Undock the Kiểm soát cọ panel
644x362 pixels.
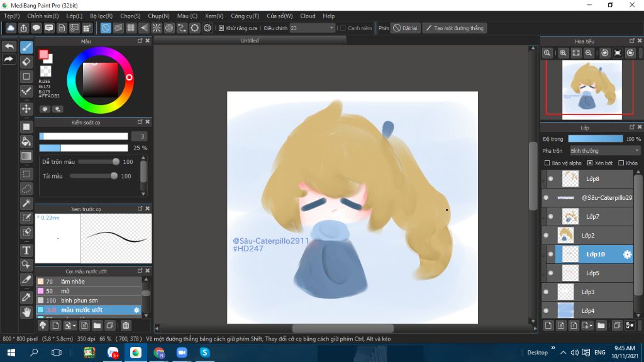pyautogui.click(x=140, y=122)
